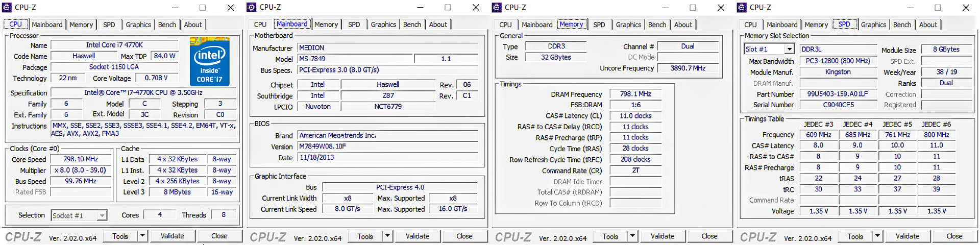Click the Level 3 cache value 8 MBytes
The height and width of the screenshot is (245, 980).
(177, 192)
